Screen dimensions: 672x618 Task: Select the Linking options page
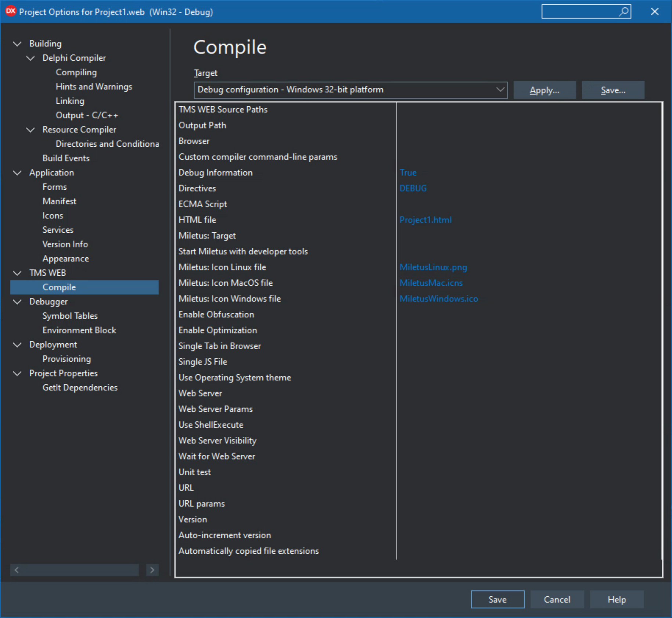[70, 101]
